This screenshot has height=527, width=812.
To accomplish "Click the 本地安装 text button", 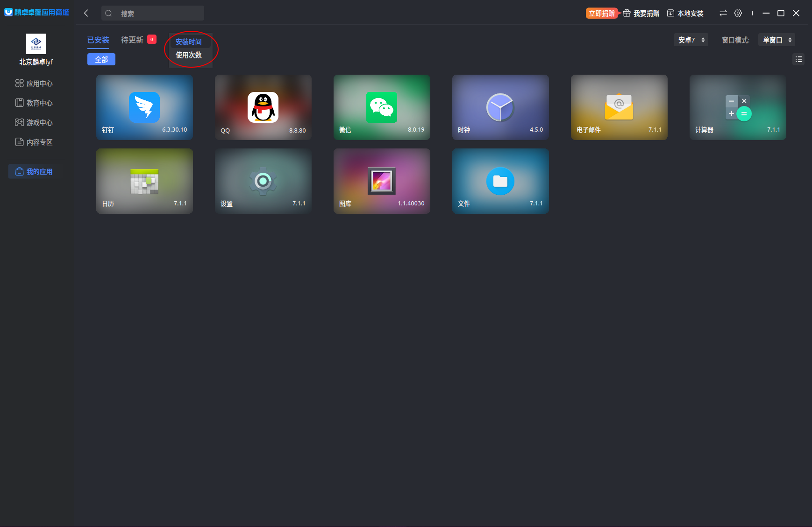I will 691,14.
